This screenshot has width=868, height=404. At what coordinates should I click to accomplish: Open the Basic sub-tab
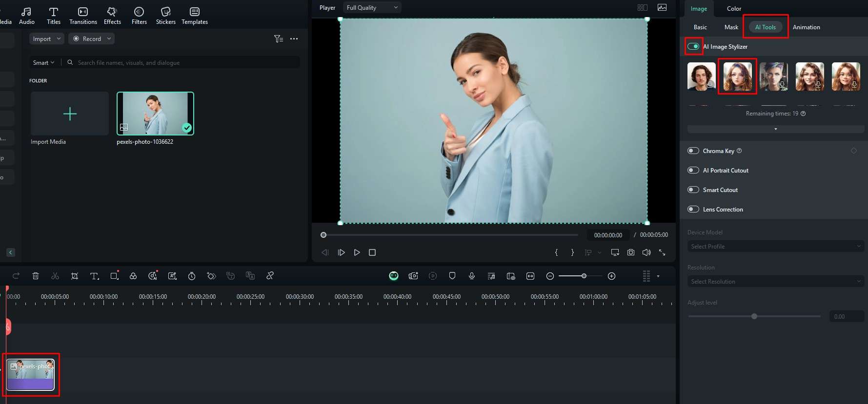(x=700, y=27)
